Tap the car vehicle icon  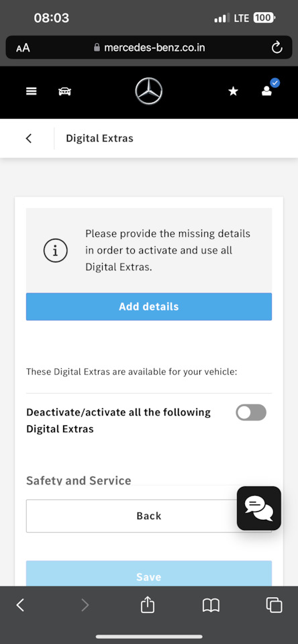point(64,91)
